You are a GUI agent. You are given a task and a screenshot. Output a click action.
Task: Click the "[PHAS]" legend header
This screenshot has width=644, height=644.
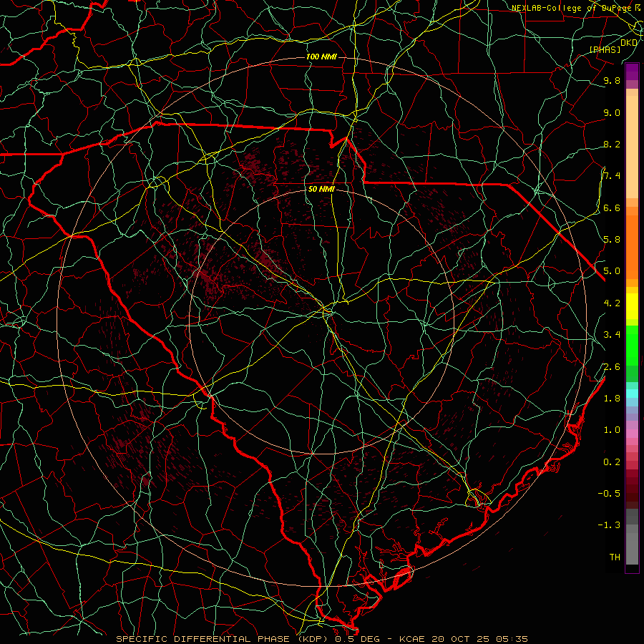tap(605, 50)
